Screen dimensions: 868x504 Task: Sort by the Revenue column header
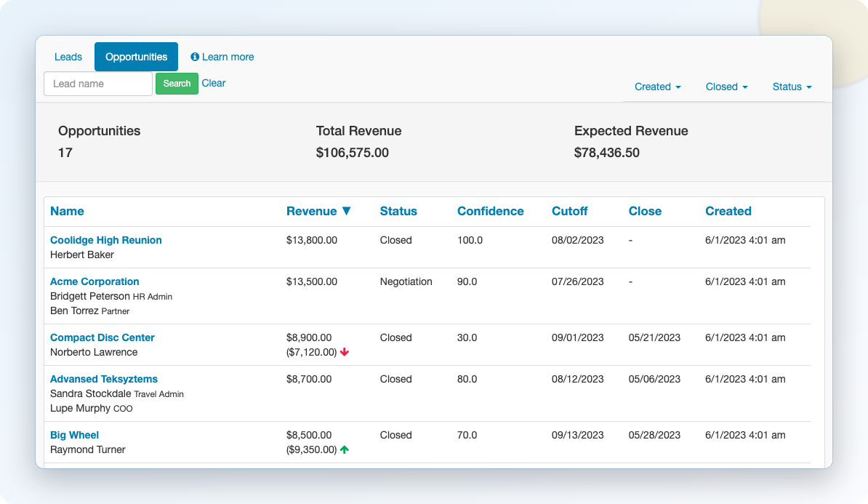pos(311,211)
